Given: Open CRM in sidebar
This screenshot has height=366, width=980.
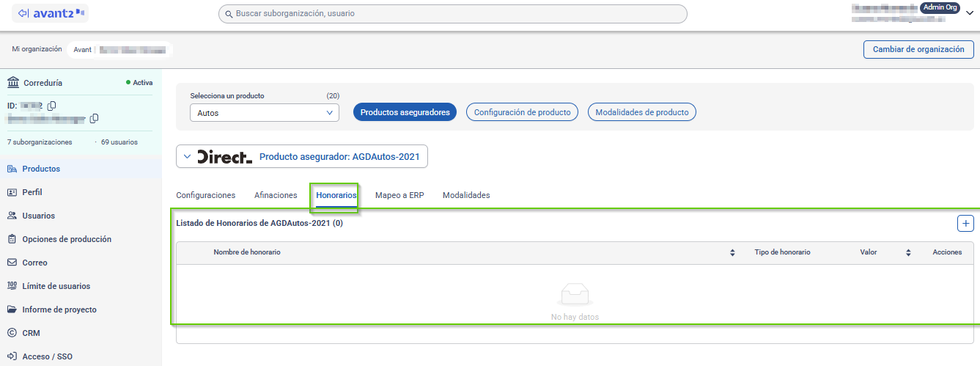Looking at the screenshot, I should [x=81, y=333].
